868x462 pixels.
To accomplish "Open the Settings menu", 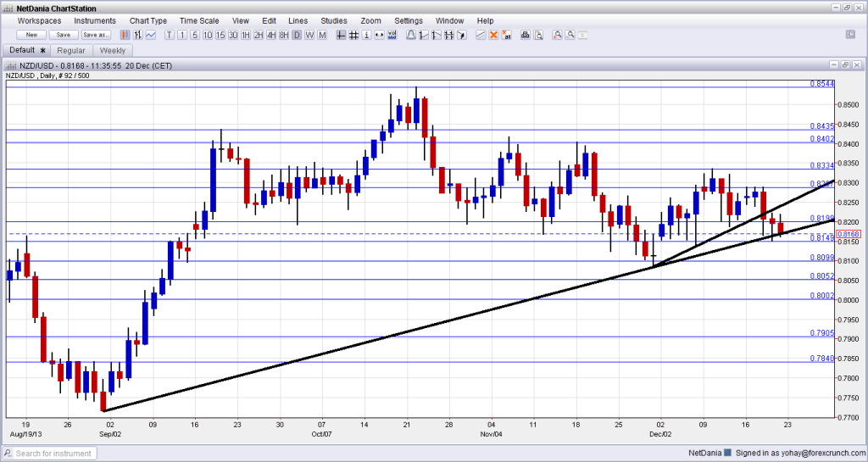I will [409, 21].
